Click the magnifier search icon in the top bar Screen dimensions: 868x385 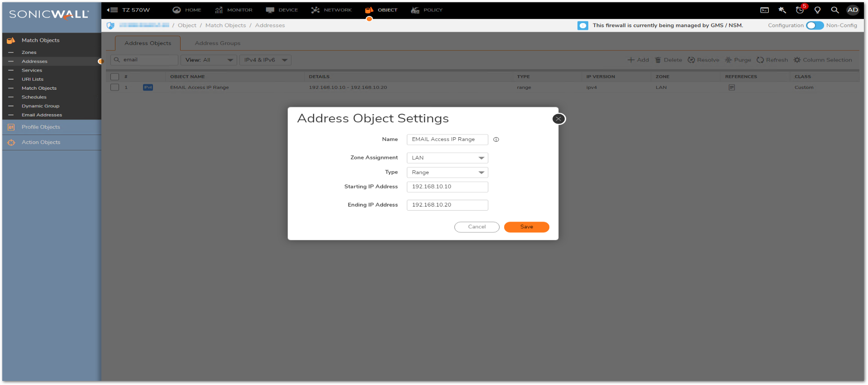835,10
